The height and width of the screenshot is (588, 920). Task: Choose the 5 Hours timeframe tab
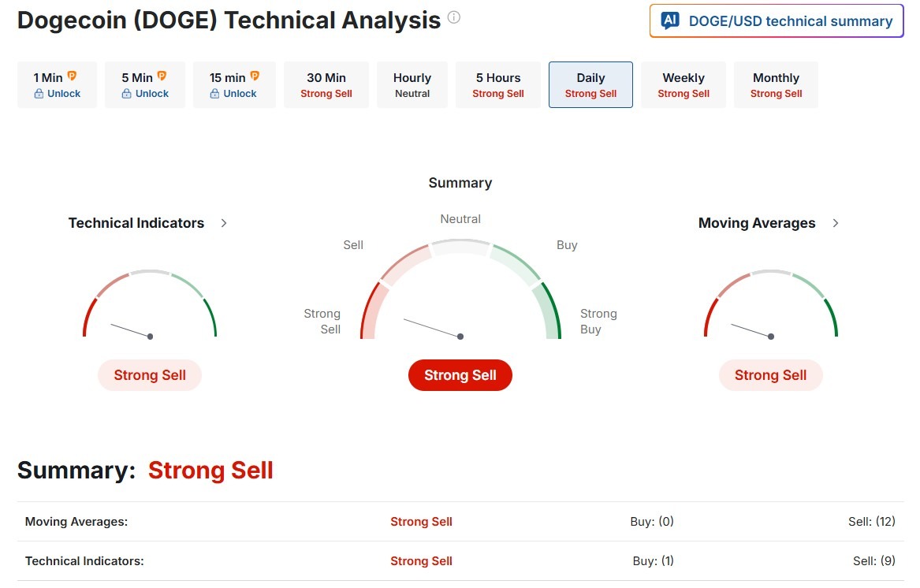tap(498, 84)
